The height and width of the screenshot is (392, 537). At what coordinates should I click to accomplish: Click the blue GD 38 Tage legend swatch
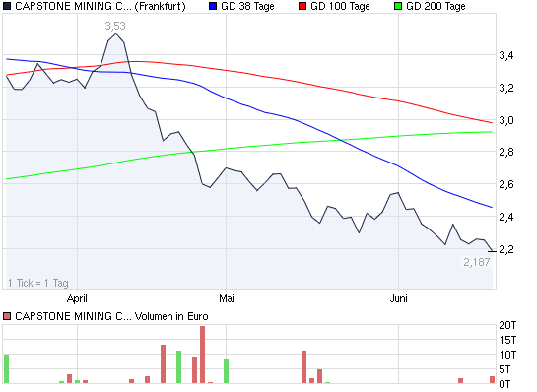click(213, 6)
